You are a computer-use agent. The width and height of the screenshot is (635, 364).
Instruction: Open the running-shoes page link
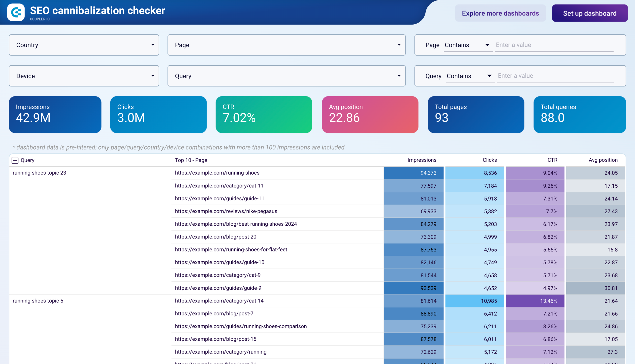coord(217,173)
